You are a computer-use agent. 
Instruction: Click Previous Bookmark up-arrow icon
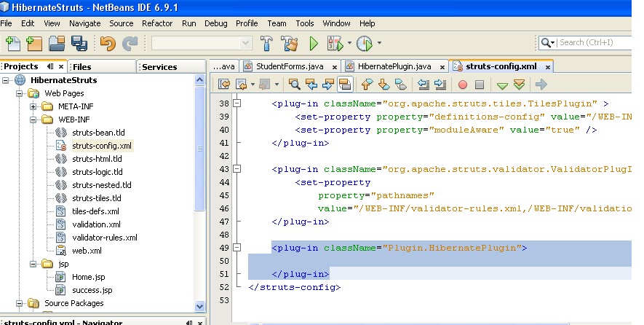(x=367, y=85)
